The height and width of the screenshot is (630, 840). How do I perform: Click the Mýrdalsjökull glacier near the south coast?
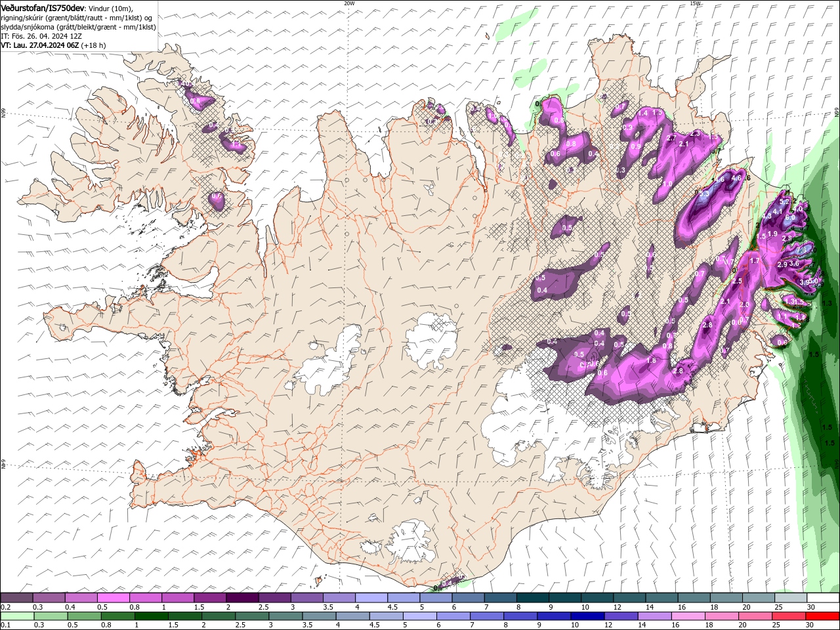point(411,542)
